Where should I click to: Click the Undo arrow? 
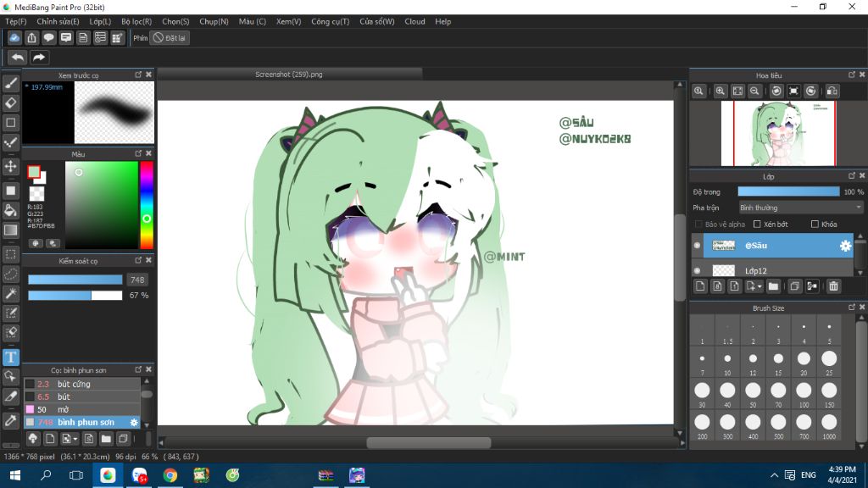(18, 57)
